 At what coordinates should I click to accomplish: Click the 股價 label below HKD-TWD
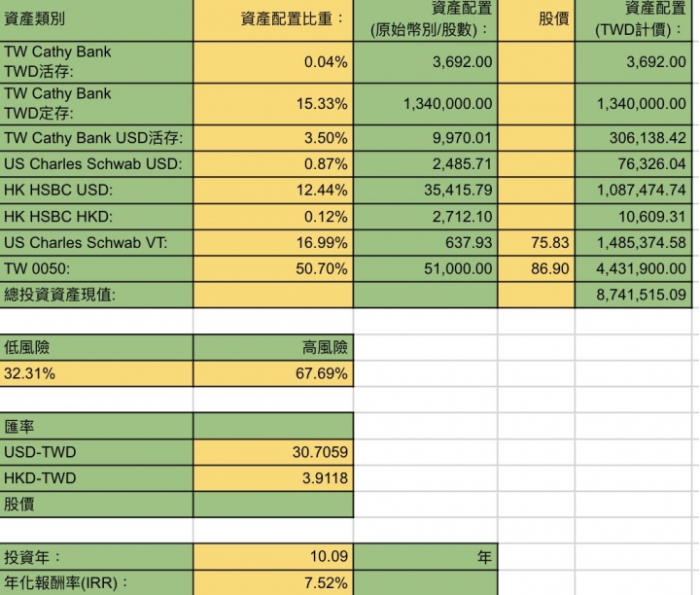tap(96, 505)
